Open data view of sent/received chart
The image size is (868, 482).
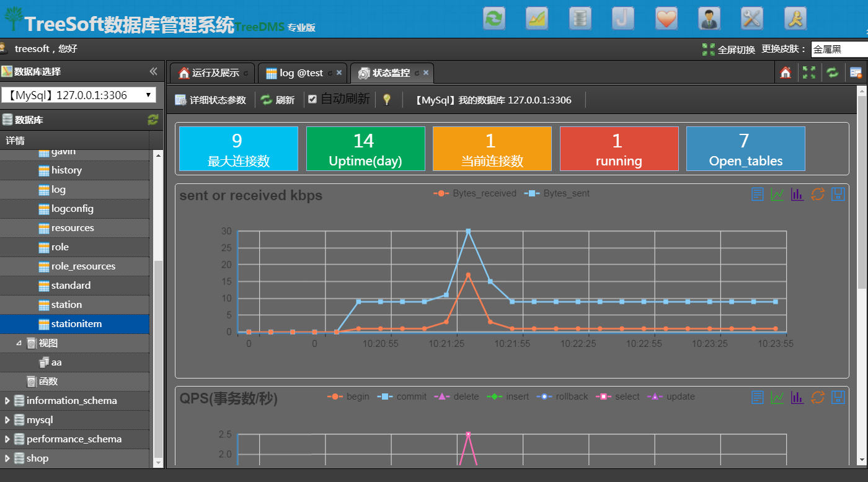pos(757,194)
